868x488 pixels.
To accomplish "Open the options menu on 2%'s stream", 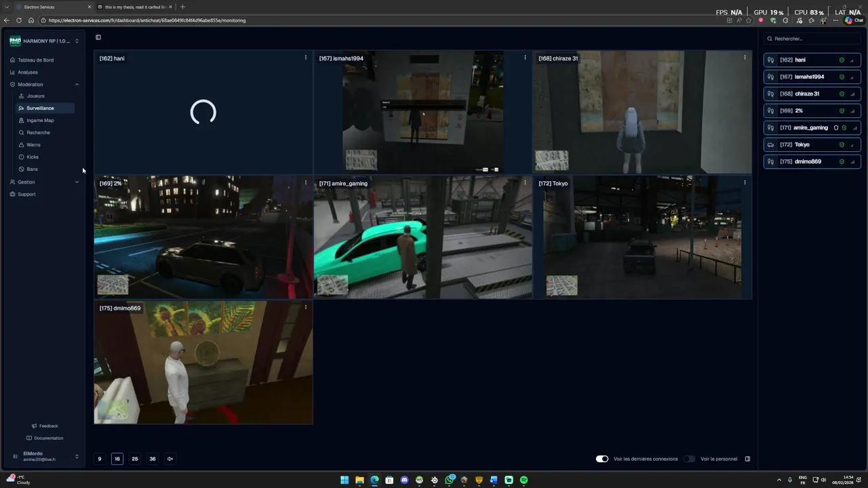I will (x=306, y=182).
